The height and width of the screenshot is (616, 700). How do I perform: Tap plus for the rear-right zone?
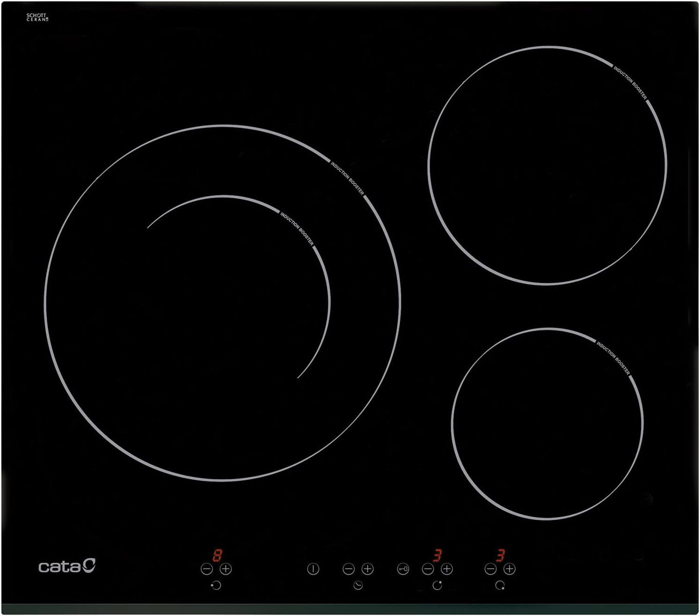(x=447, y=569)
